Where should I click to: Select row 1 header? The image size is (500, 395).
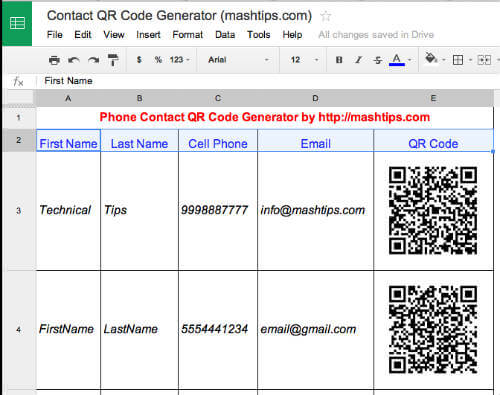click(19, 117)
